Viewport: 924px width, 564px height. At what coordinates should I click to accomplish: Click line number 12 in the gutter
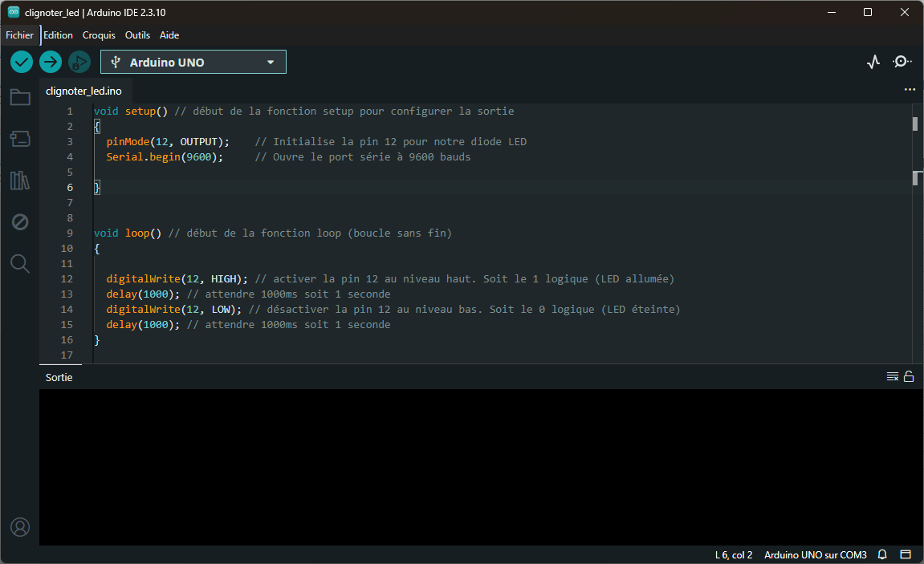tap(67, 278)
